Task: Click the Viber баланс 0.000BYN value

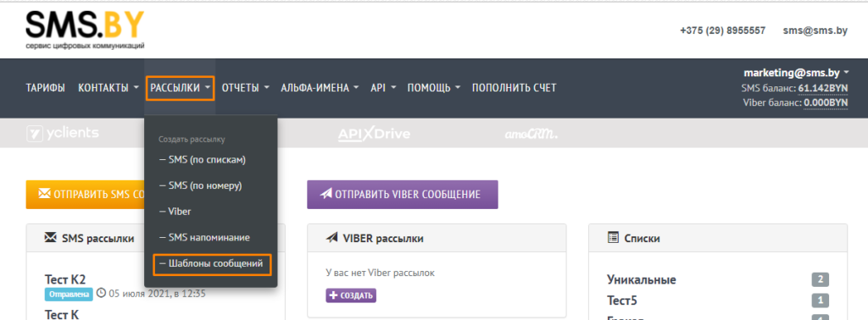Action: (826, 102)
